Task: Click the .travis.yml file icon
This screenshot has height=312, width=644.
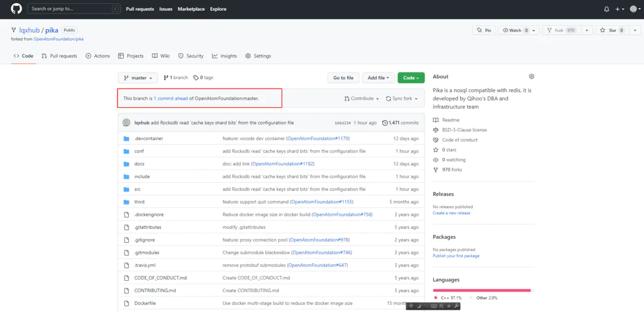Action: pos(127,265)
